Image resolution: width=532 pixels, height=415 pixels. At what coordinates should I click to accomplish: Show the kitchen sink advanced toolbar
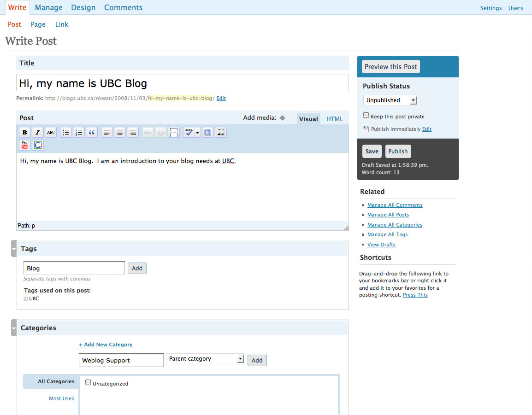[220, 132]
